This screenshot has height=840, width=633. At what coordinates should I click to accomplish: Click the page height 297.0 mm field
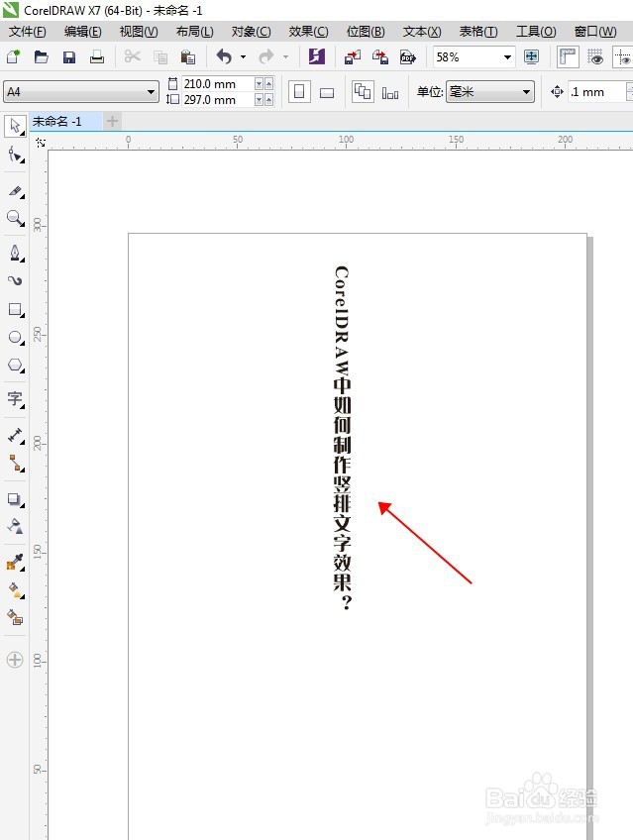click(217, 100)
